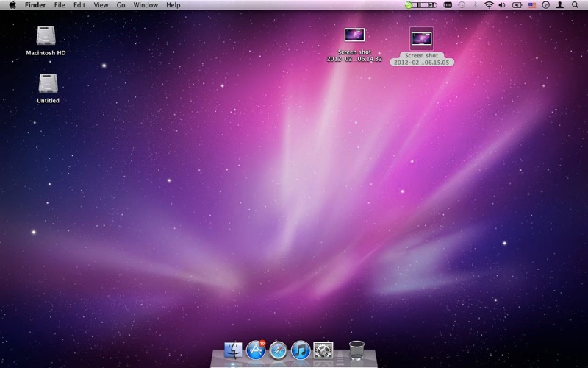588x368 pixels.
Task: Open the Finder application menu
Action: pyautogui.click(x=35, y=5)
